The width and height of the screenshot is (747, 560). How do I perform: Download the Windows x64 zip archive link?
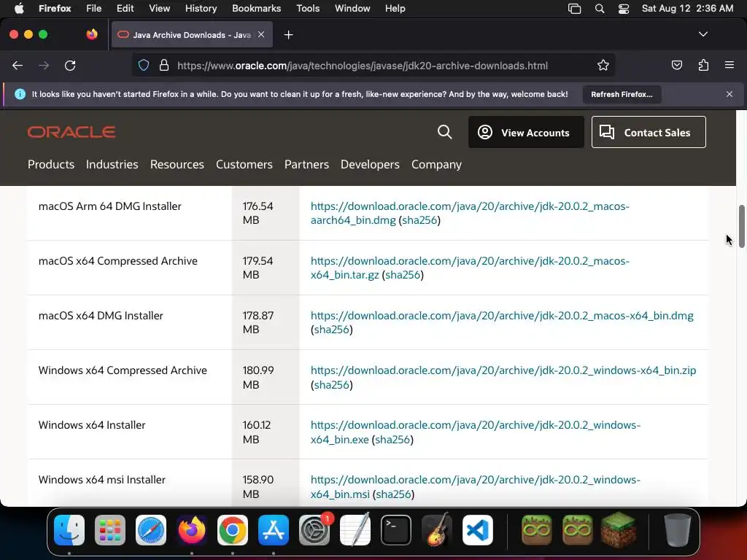click(503, 370)
